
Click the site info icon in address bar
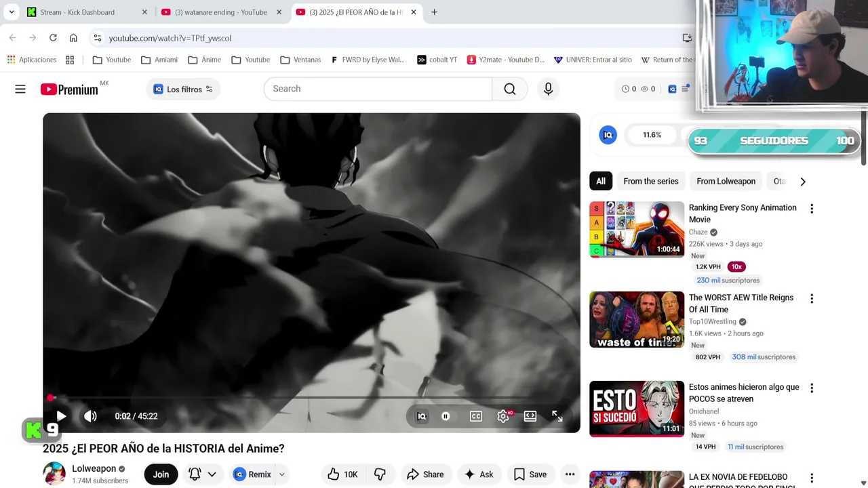[98, 38]
